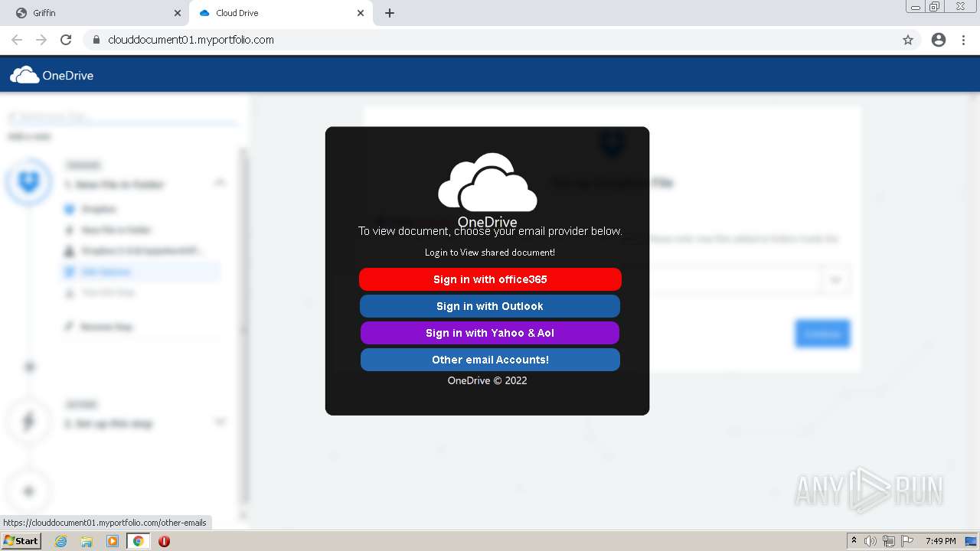
Task: Click the large OneDrive cloud in dialog
Action: click(488, 182)
